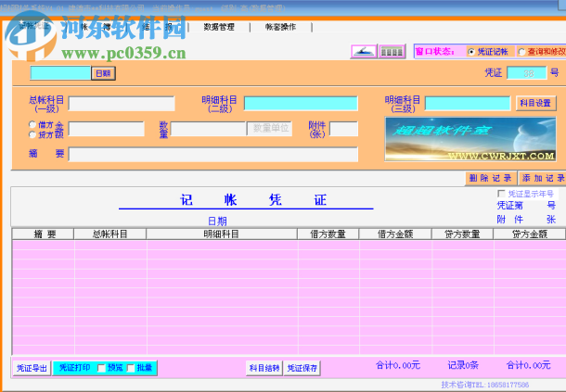566x392 pixels.
Task: Click the 删除记录 button
Action: (490, 178)
